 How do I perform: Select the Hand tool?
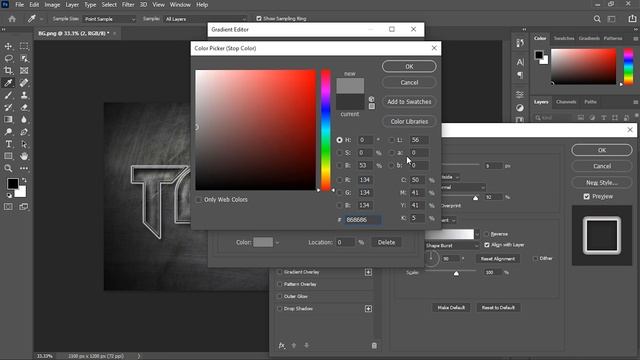coord(24,156)
